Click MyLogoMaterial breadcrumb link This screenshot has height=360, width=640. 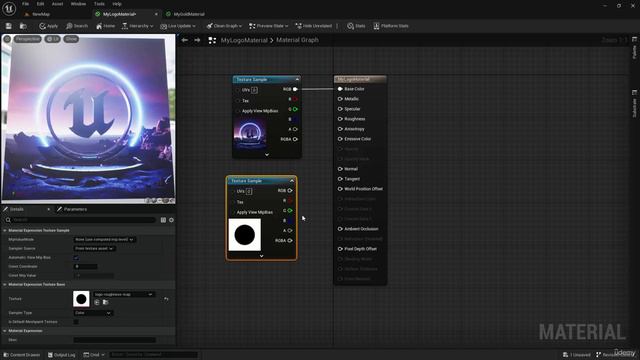tap(244, 40)
